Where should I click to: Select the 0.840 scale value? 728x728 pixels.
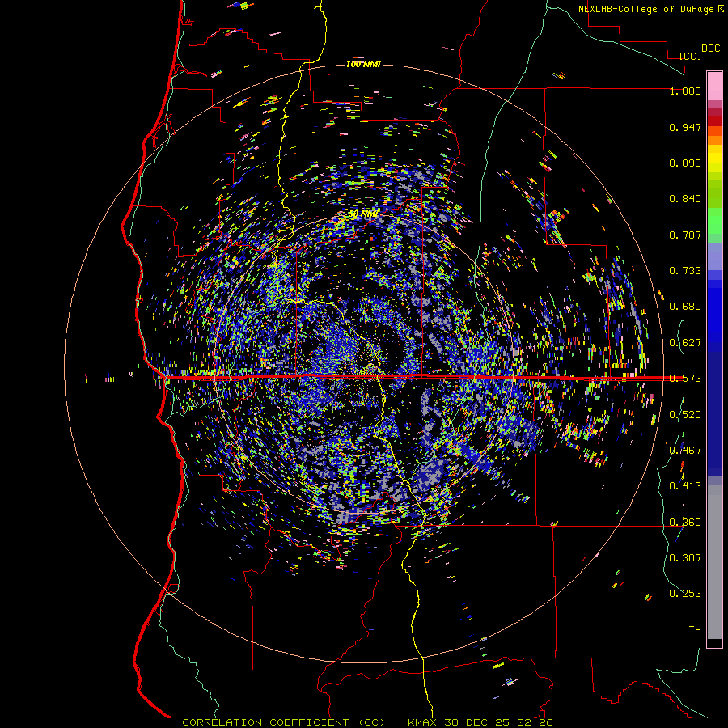tap(685, 199)
